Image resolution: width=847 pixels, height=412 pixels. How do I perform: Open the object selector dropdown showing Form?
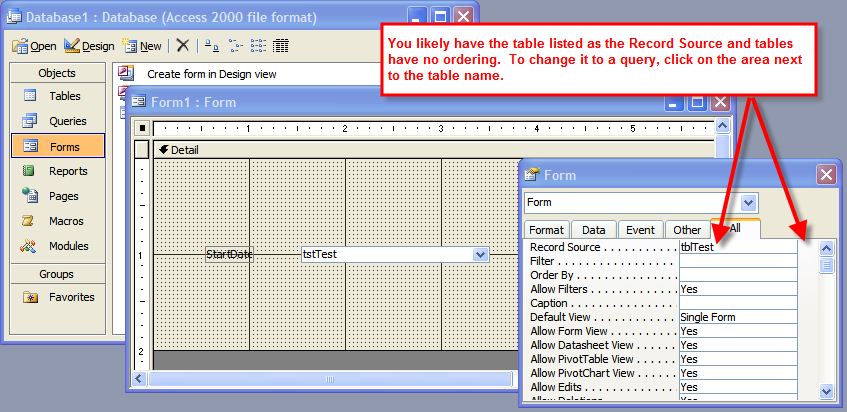coord(748,203)
